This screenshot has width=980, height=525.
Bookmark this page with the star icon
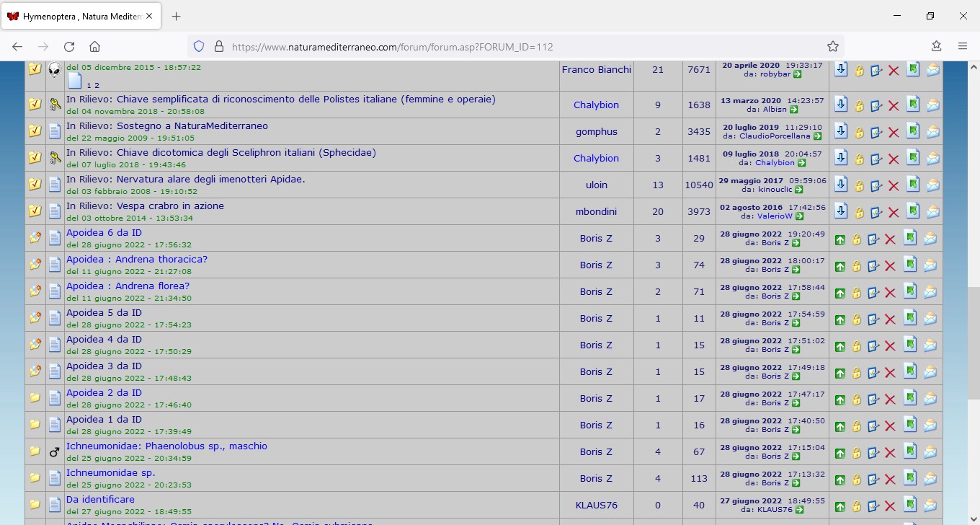[x=833, y=46]
